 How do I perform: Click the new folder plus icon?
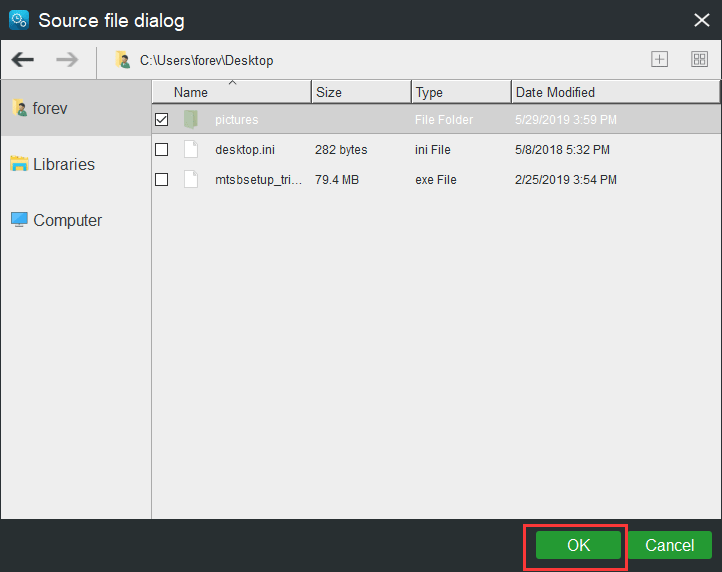[x=659, y=59]
